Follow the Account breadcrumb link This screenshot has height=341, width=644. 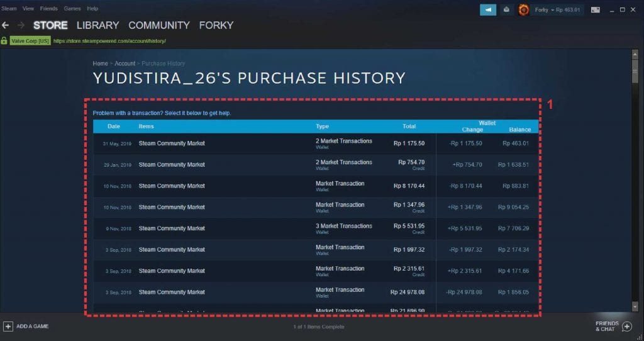click(125, 64)
